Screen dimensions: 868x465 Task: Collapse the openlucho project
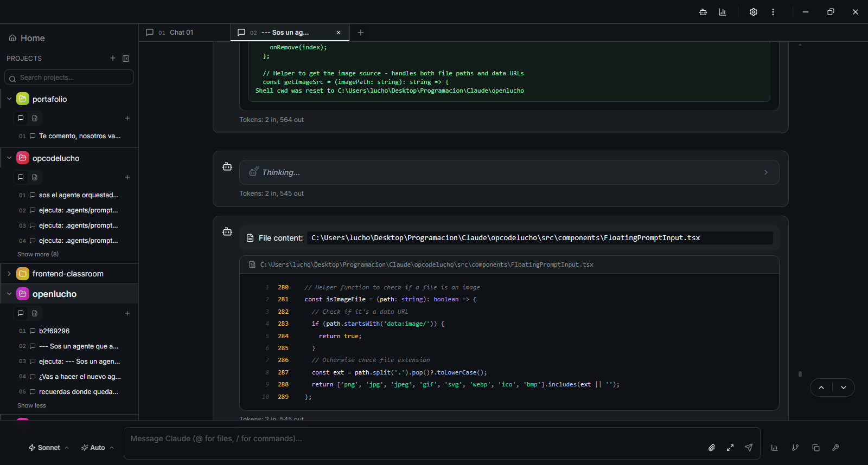9,294
